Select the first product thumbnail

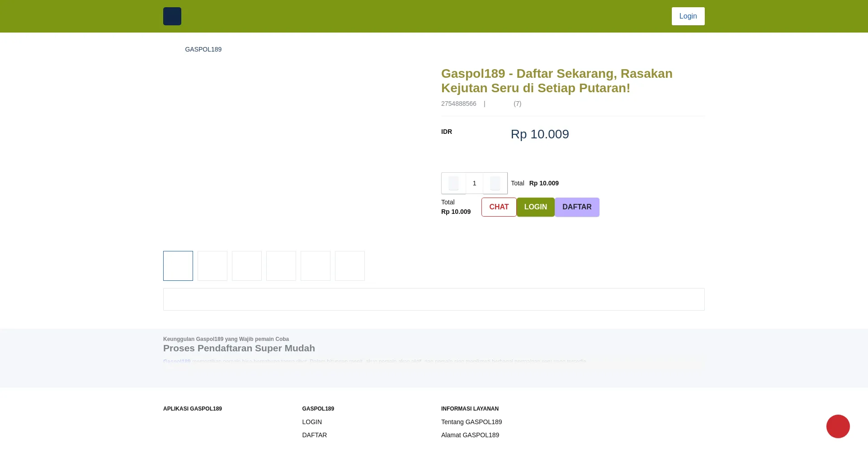pos(178,265)
